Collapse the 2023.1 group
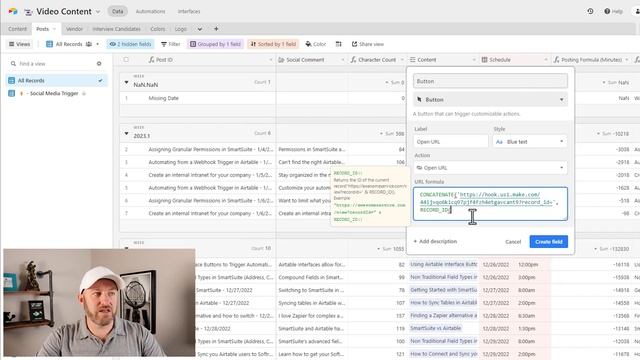This screenshot has width=640, height=360. coord(126,133)
